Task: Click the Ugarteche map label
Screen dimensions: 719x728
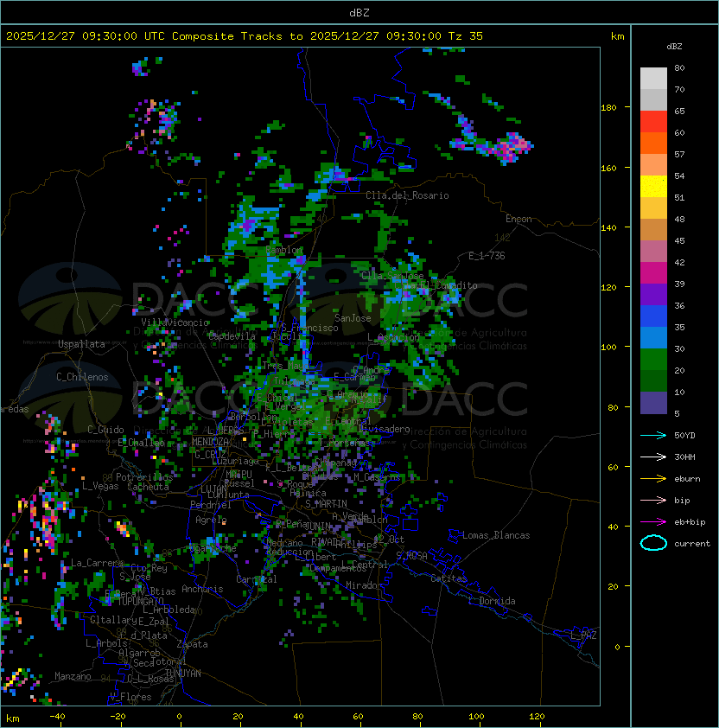Action: [x=213, y=548]
